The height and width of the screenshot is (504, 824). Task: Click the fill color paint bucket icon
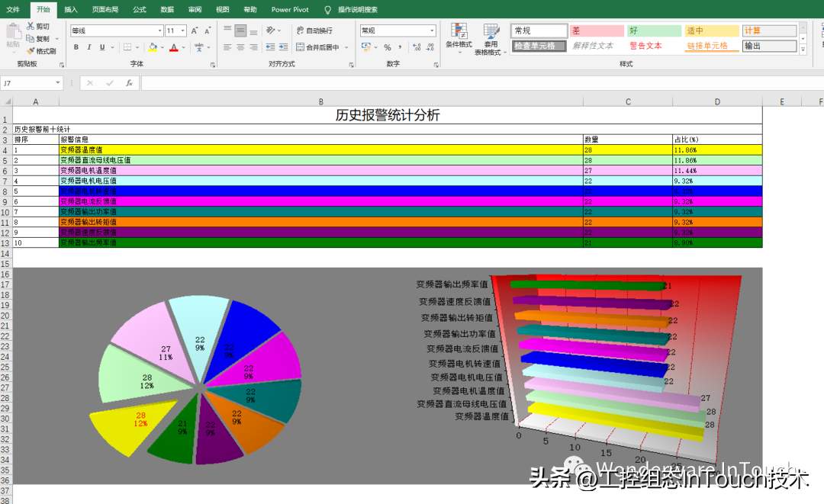click(153, 47)
